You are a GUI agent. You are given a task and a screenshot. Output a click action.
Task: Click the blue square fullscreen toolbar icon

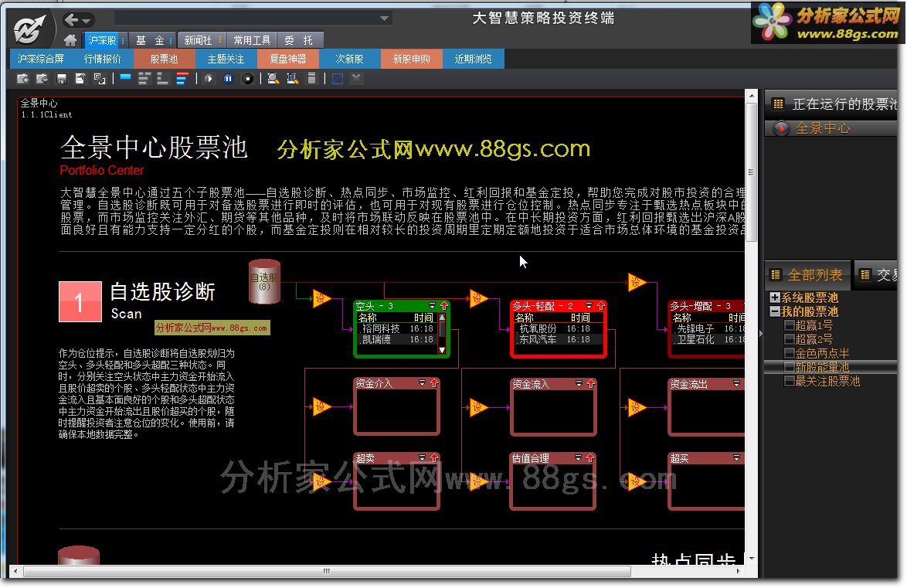click(338, 79)
